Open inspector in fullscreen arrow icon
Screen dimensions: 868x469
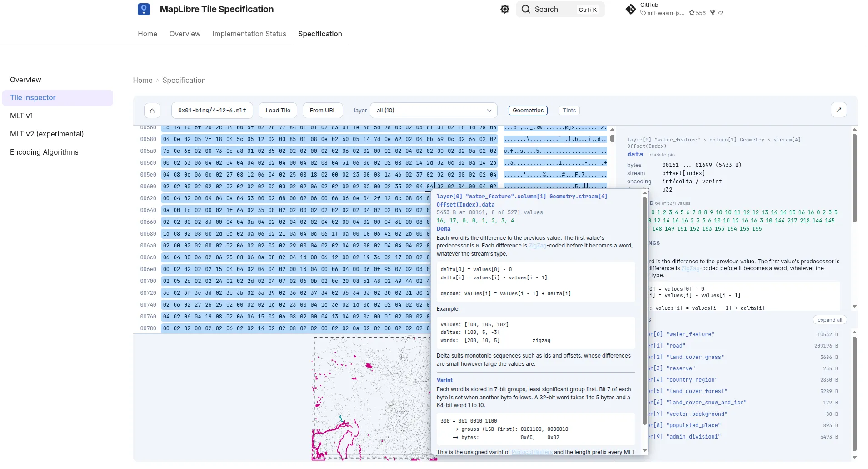[839, 110]
